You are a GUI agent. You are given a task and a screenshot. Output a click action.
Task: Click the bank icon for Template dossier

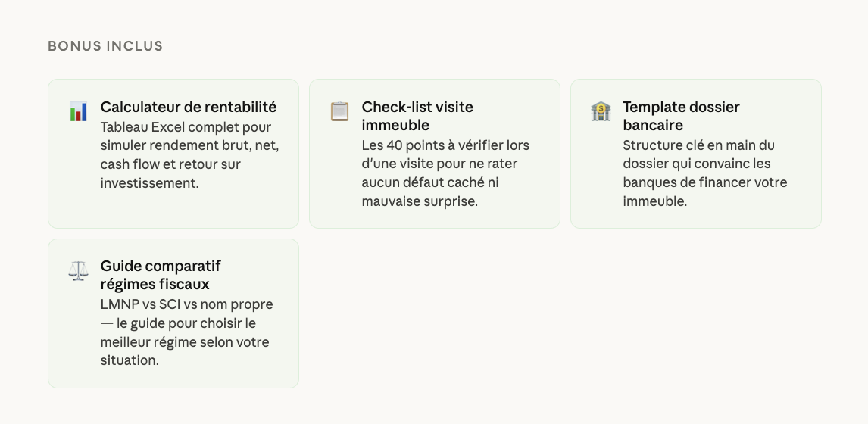coord(601,112)
